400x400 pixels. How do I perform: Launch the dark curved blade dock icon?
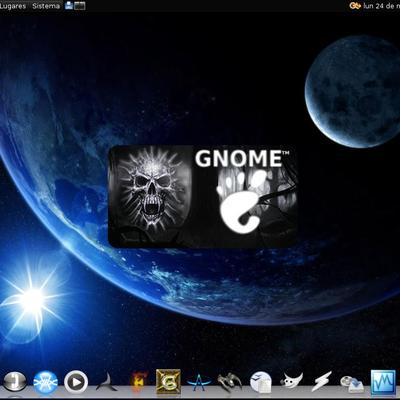click(107, 382)
